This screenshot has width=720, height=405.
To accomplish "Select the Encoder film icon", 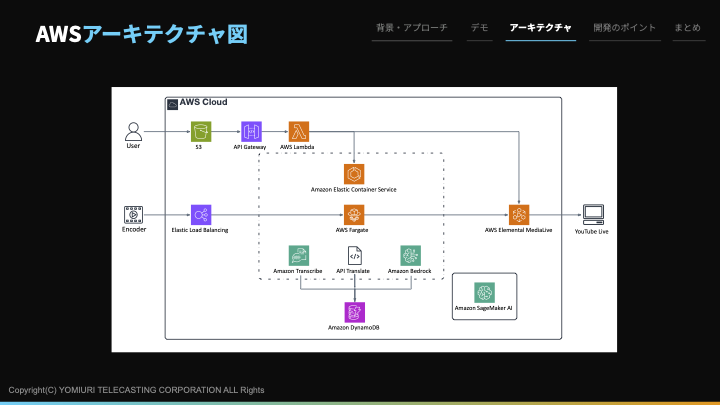I will (133, 214).
